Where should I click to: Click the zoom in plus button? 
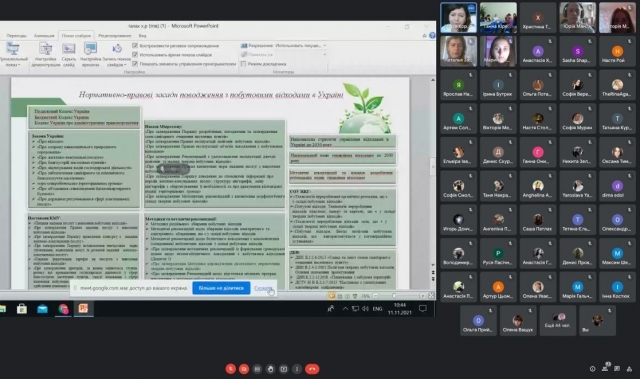(422, 295)
